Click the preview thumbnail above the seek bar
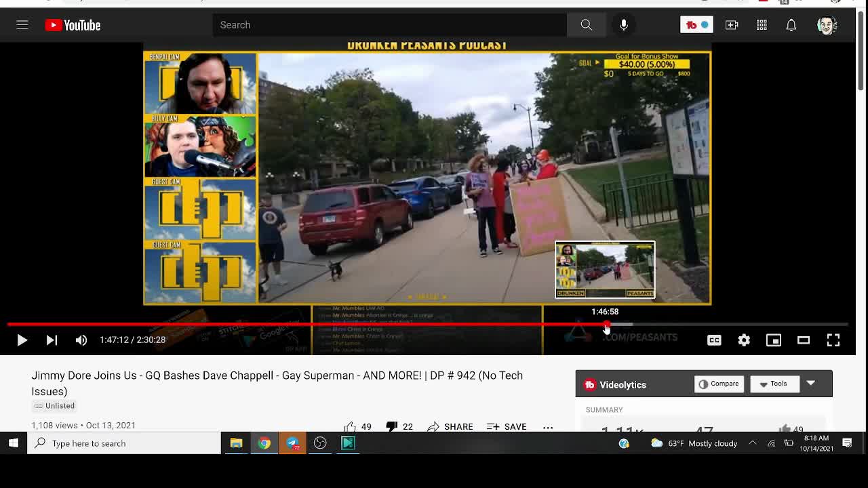Viewport: 868px width, 488px height. (605, 270)
